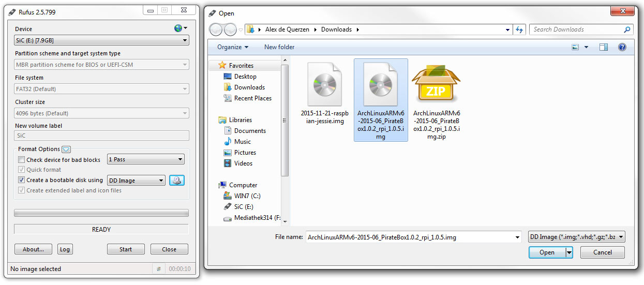Click the New volume label field
The image size is (644, 285).
101,136
